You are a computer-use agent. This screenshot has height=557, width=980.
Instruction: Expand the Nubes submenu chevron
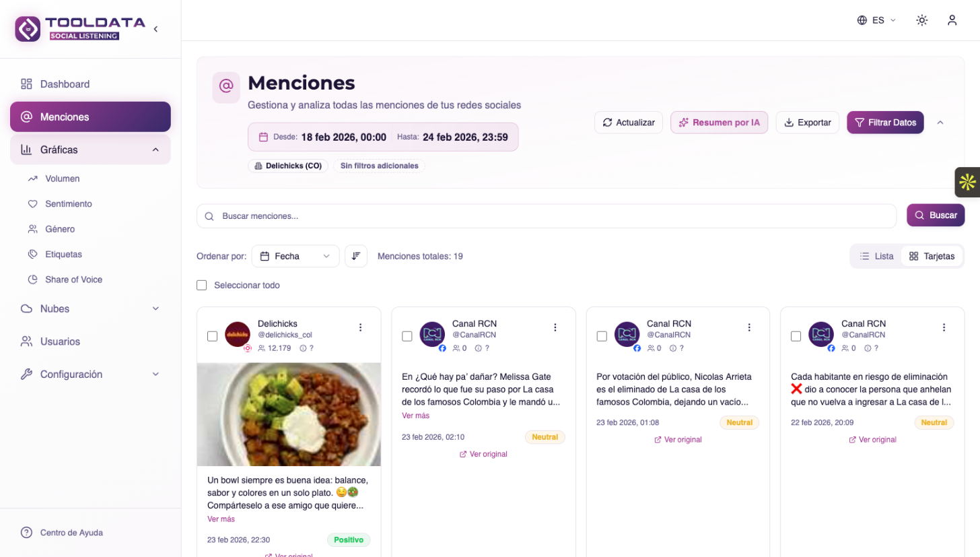pos(155,308)
